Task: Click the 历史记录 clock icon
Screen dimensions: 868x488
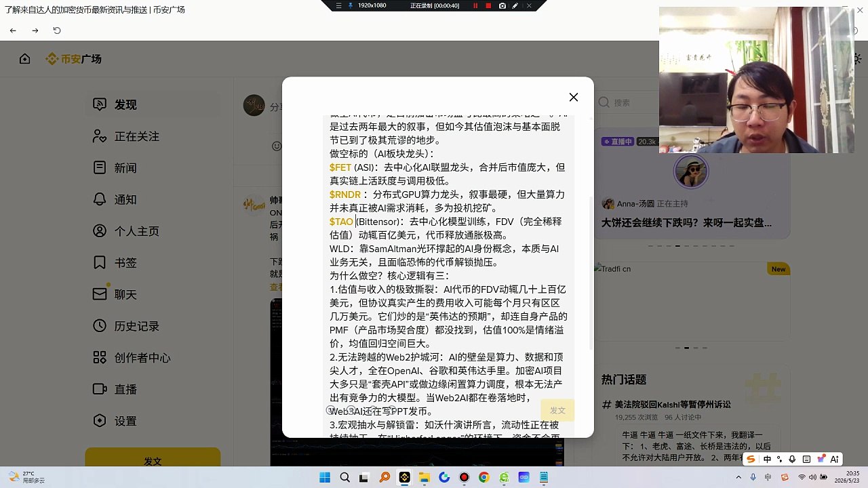Action: [x=100, y=326]
